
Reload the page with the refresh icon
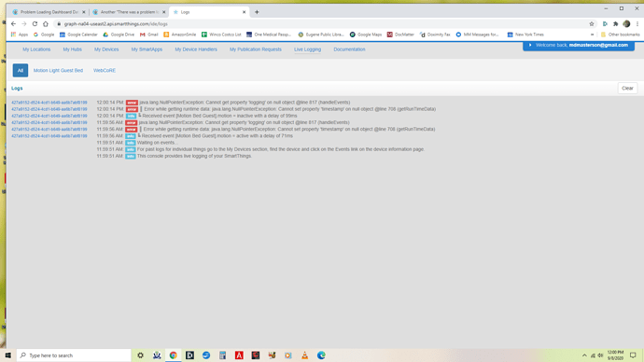click(35, 24)
